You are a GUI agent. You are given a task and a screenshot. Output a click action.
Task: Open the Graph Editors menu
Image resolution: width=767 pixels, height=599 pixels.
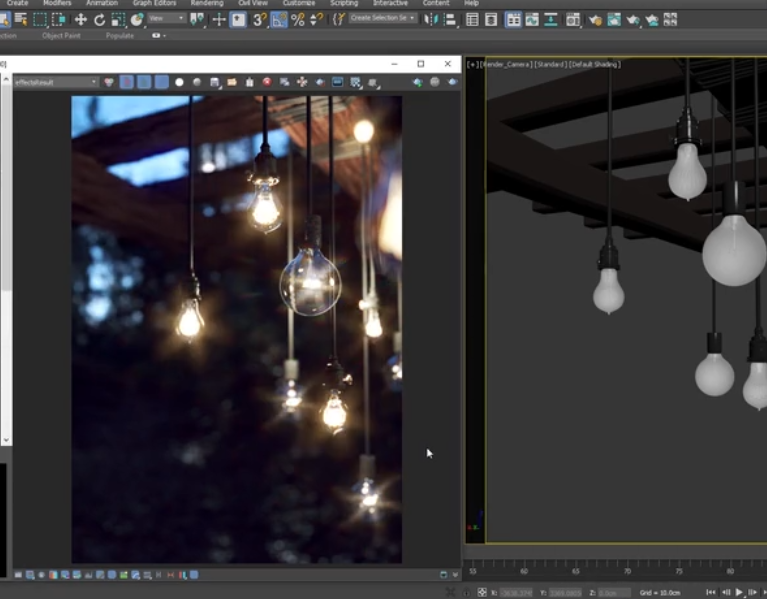click(154, 3)
